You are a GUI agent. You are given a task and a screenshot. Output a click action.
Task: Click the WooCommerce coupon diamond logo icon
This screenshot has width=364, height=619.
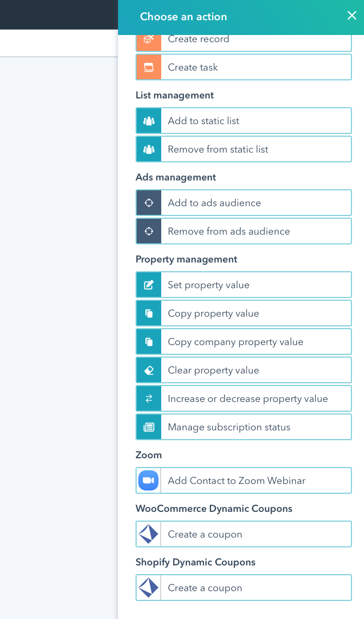coord(149,534)
